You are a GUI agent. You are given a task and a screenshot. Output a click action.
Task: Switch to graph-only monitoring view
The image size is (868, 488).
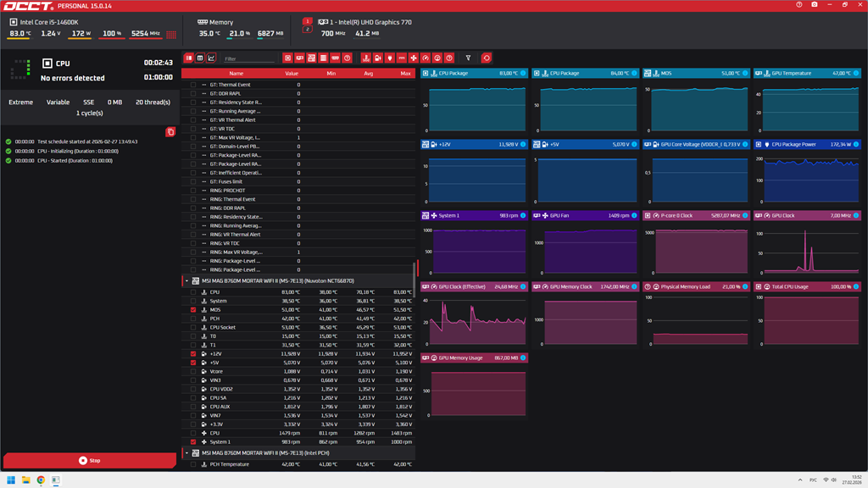point(211,58)
